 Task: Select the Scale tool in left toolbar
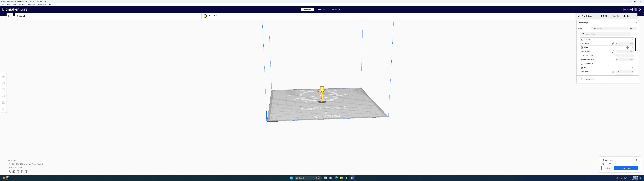pyautogui.click(x=3, y=83)
